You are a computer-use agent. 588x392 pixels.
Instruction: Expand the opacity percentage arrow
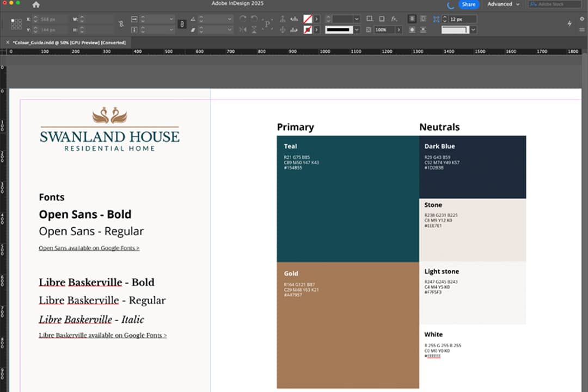[x=399, y=29]
